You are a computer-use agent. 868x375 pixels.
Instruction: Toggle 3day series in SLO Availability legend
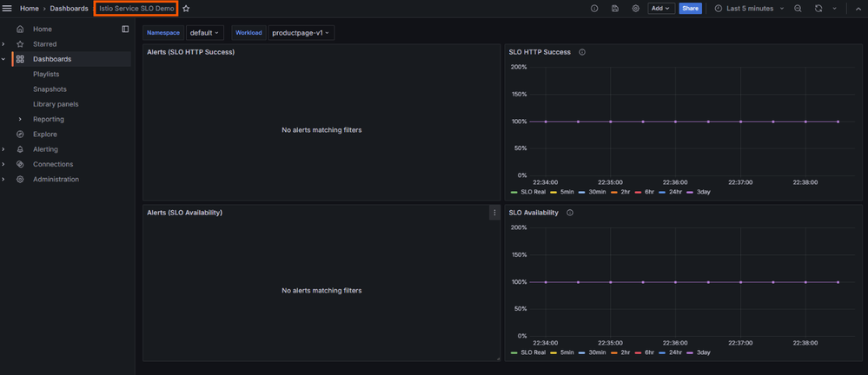tap(704, 352)
